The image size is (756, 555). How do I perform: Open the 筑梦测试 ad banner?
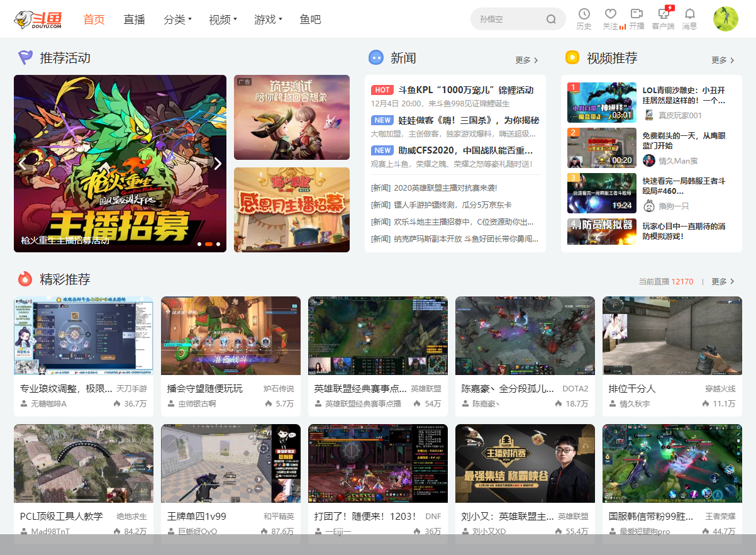(x=292, y=118)
